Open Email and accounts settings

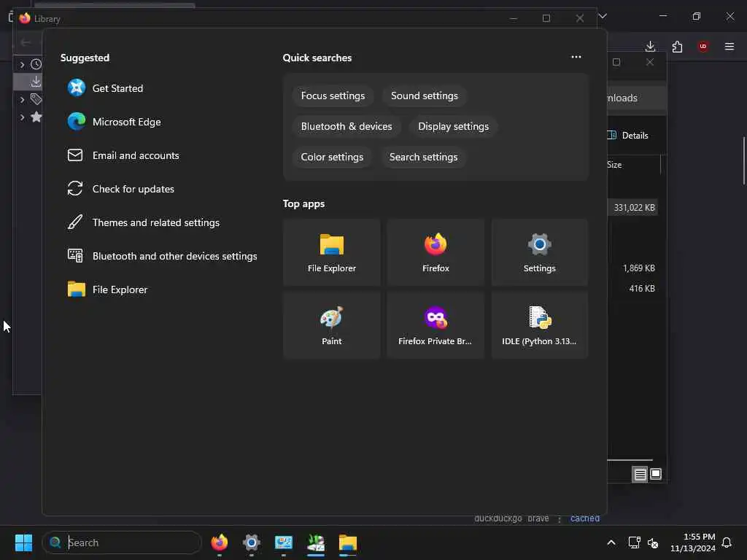(123, 155)
